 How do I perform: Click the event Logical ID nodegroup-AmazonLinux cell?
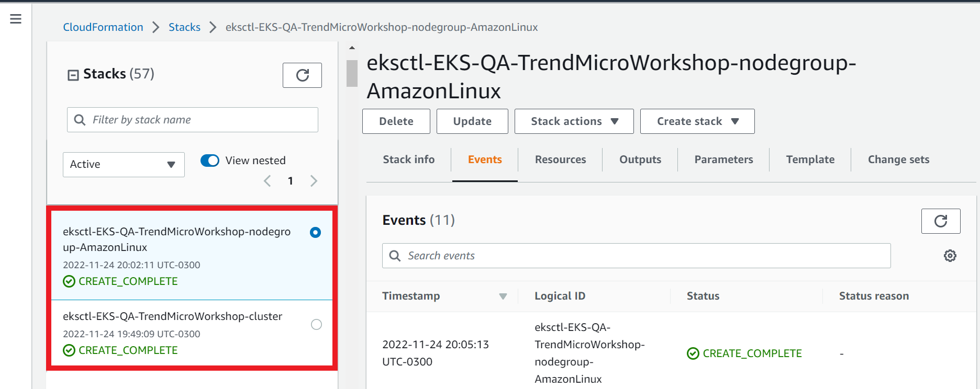(589, 353)
